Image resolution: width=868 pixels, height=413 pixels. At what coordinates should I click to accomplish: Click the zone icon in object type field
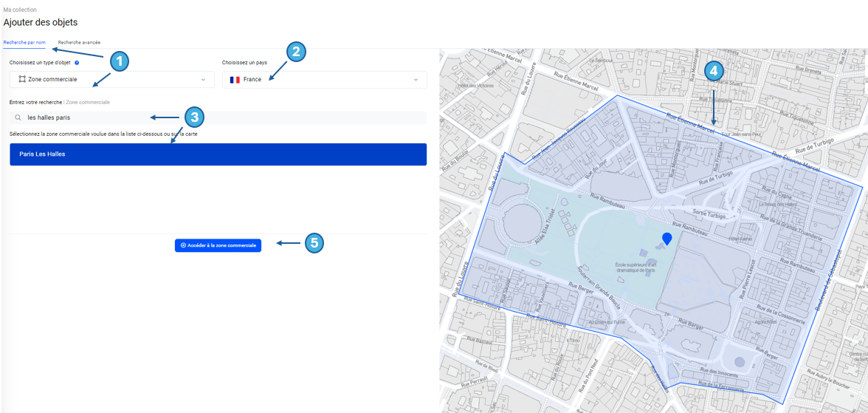[x=22, y=79]
